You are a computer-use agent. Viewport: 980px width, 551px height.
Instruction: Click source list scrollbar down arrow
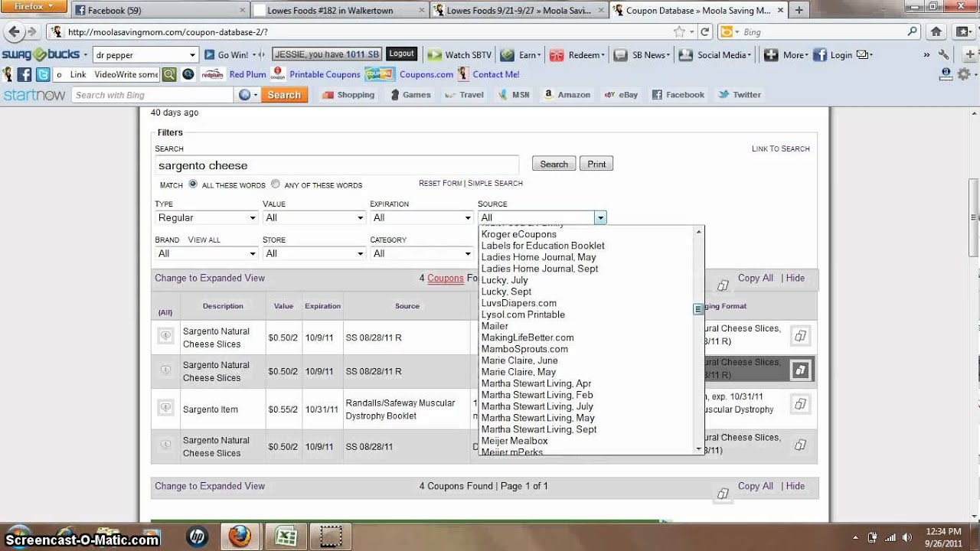coord(698,448)
